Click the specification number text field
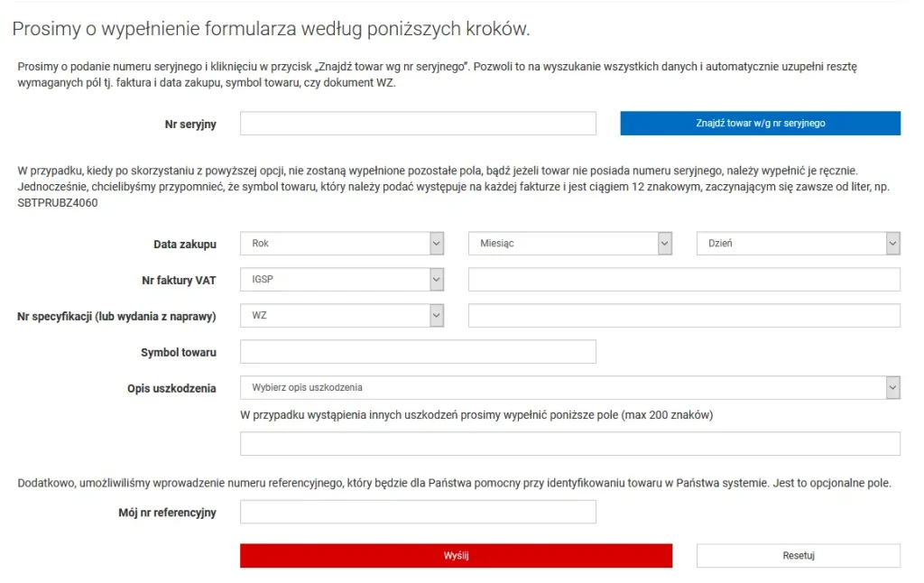Image resolution: width=924 pixels, height=583 pixels. [x=684, y=316]
